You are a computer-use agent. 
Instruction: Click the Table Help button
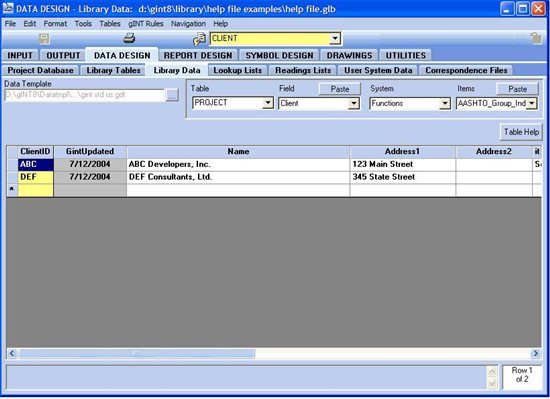[x=521, y=132]
